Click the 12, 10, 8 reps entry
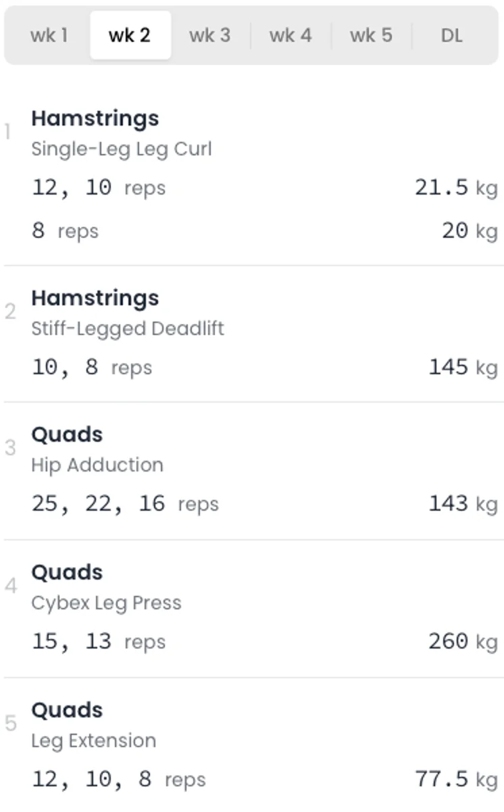The width and height of the screenshot is (504, 812). point(118,780)
